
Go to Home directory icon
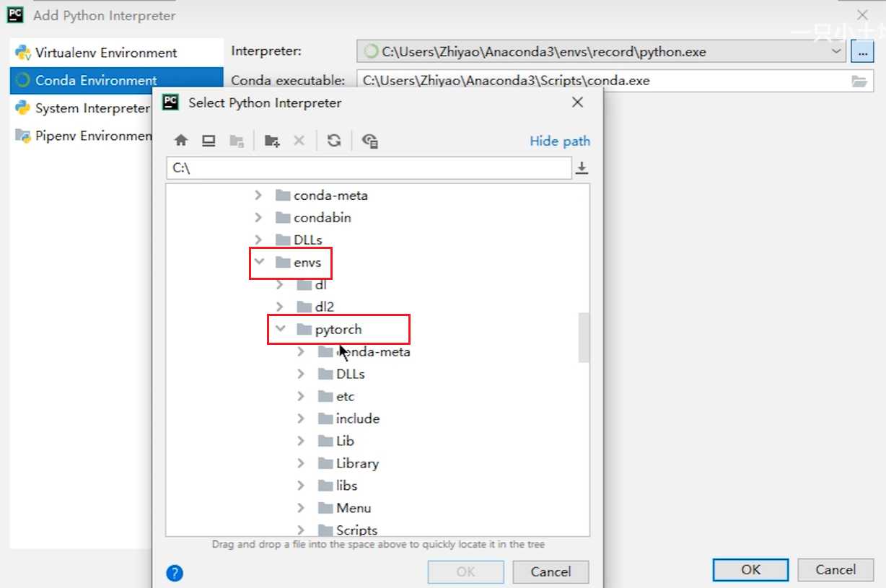tap(181, 141)
